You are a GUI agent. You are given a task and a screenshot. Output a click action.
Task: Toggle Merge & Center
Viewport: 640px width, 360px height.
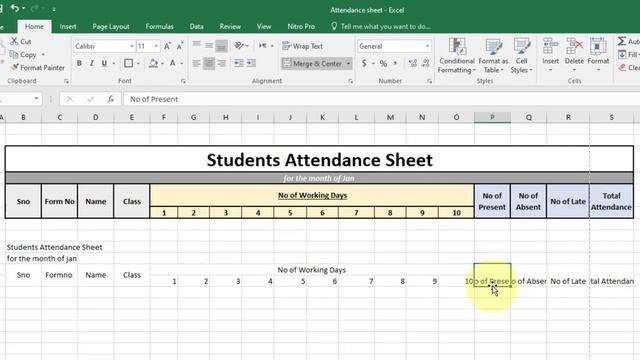(313, 63)
